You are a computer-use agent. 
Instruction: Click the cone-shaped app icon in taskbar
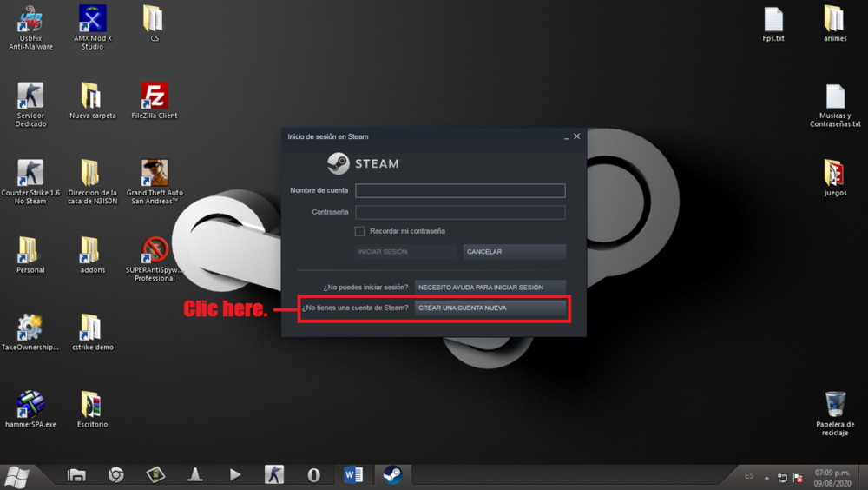pyautogui.click(x=194, y=474)
